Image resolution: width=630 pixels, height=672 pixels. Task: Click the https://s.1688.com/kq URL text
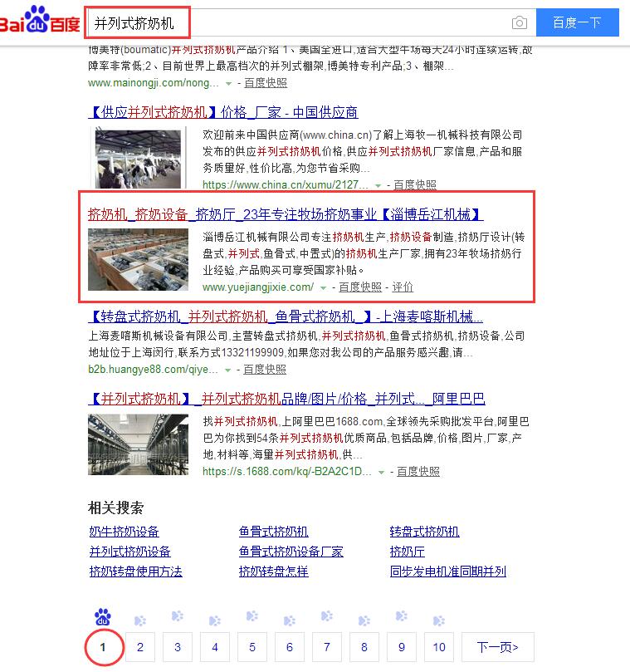click(x=287, y=472)
